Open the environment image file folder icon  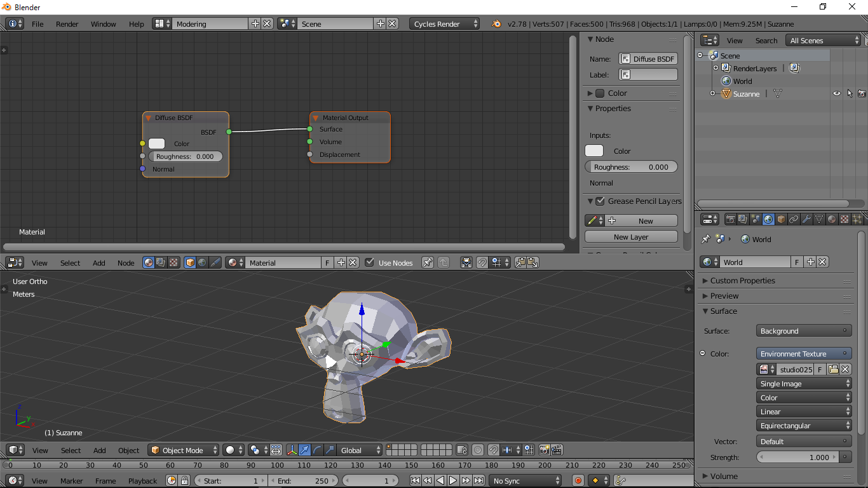point(834,369)
